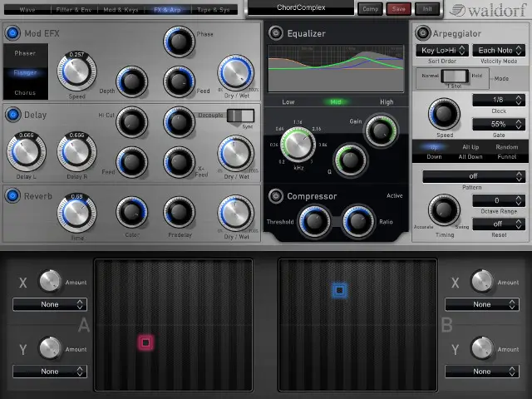The height and width of the screenshot is (399, 532).
Task: Toggle the Mod EFX power button
Action: click(x=13, y=33)
